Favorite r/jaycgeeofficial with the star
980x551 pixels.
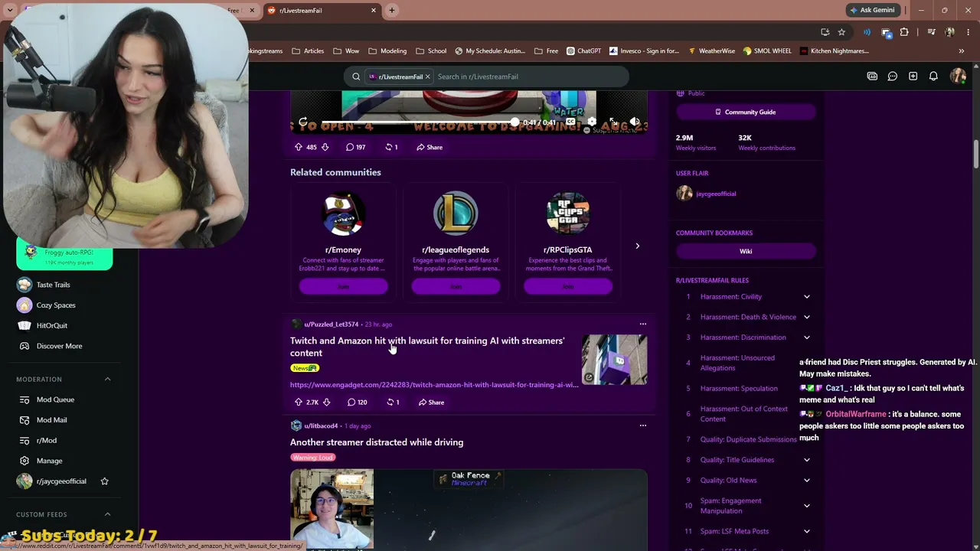(104, 481)
